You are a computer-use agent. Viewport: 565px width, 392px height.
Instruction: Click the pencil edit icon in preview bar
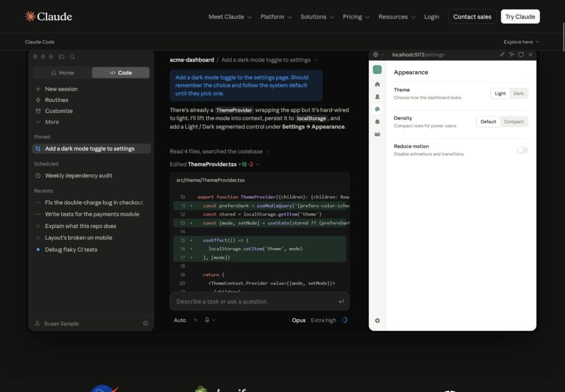click(x=502, y=55)
